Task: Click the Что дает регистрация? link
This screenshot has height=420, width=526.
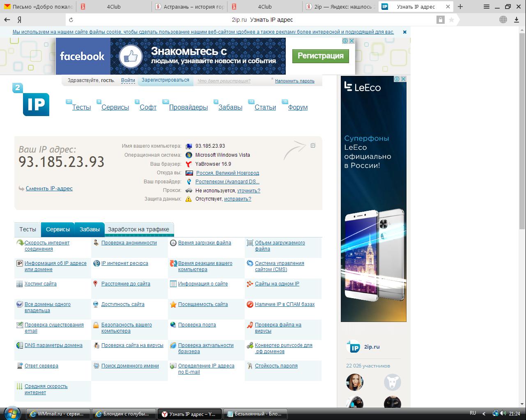Action: (x=224, y=81)
